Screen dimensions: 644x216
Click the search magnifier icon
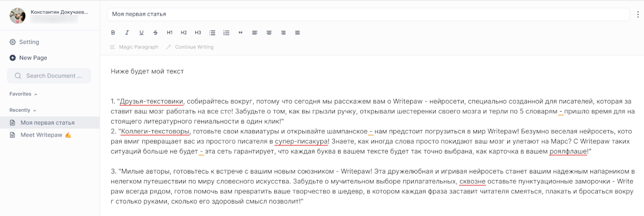click(18, 76)
